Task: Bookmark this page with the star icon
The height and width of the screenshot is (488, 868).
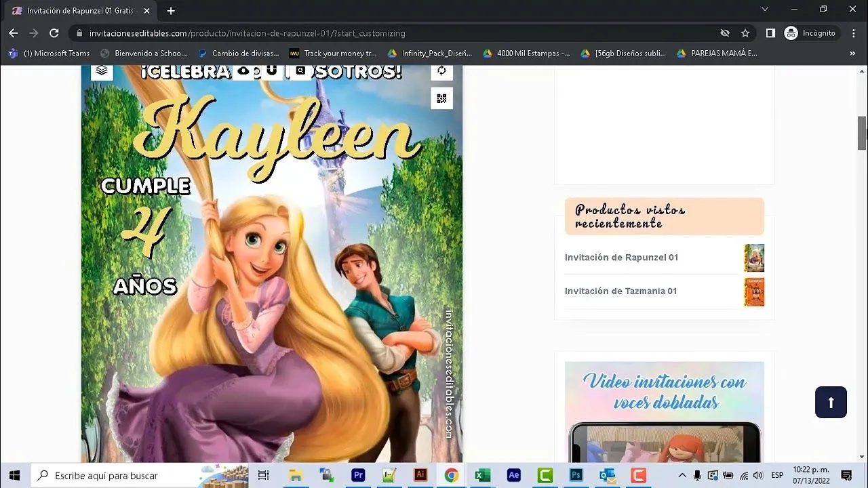Action: (x=745, y=33)
